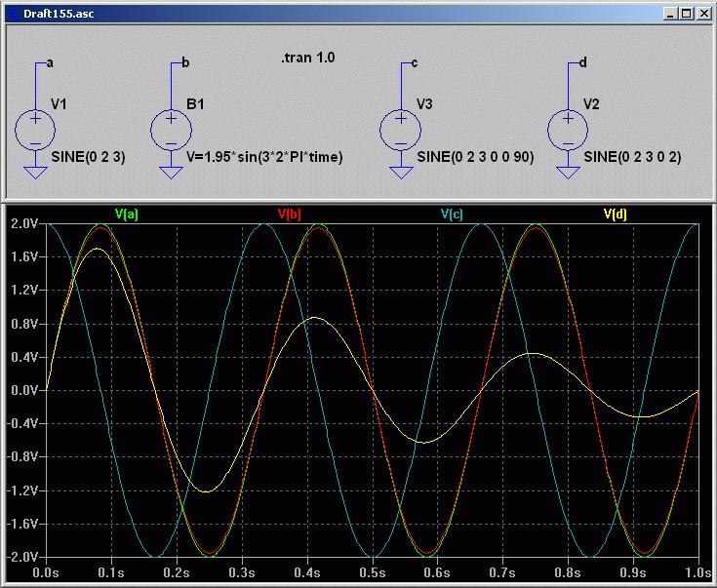Click the B1 component name
The height and width of the screenshot is (588, 717).
pos(195,104)
